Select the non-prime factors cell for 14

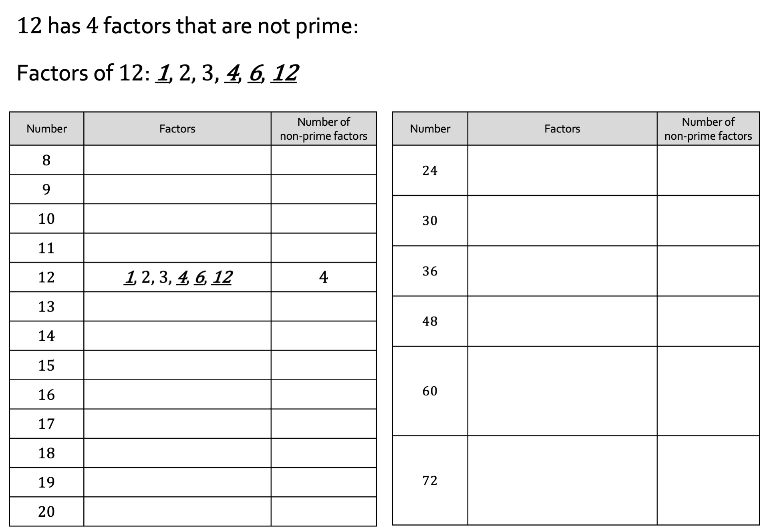tap(324, 335)
